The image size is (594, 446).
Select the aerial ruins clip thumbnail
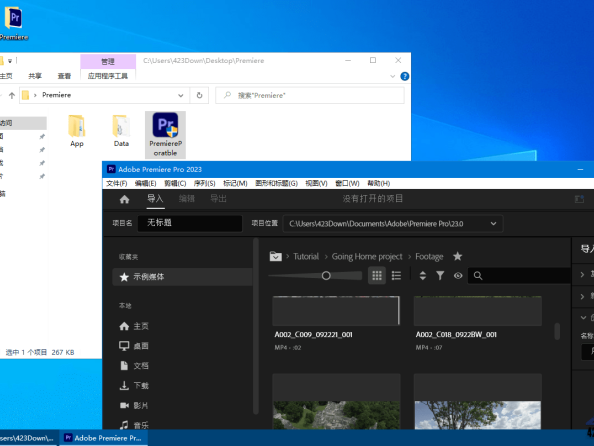336,402
